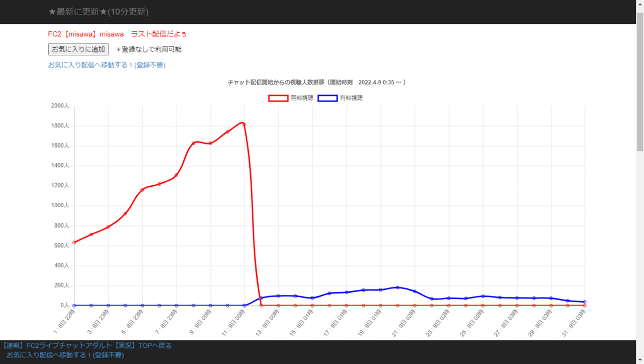Screen dimensions: 644x364
Task: Click the x-axis label 25 : 9日 02時
Action: tap(472, 322)
